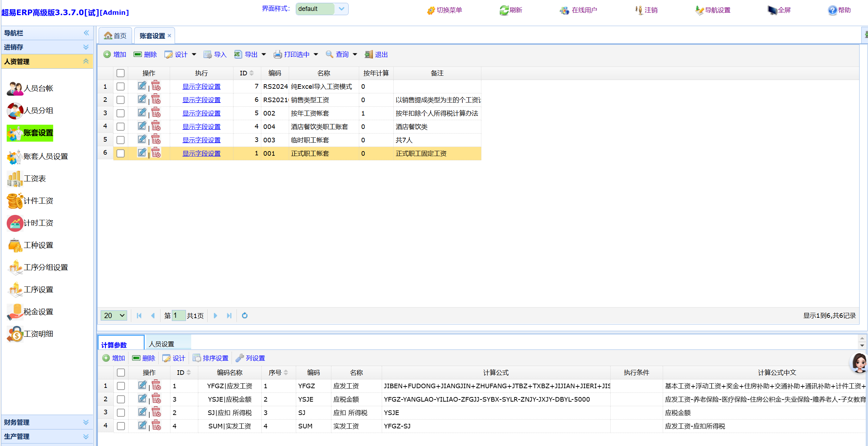The width and height of the screenshot is (868, 446).
Task: Toggle select-all checkbox in upper grid header
Action: (120, 73)
